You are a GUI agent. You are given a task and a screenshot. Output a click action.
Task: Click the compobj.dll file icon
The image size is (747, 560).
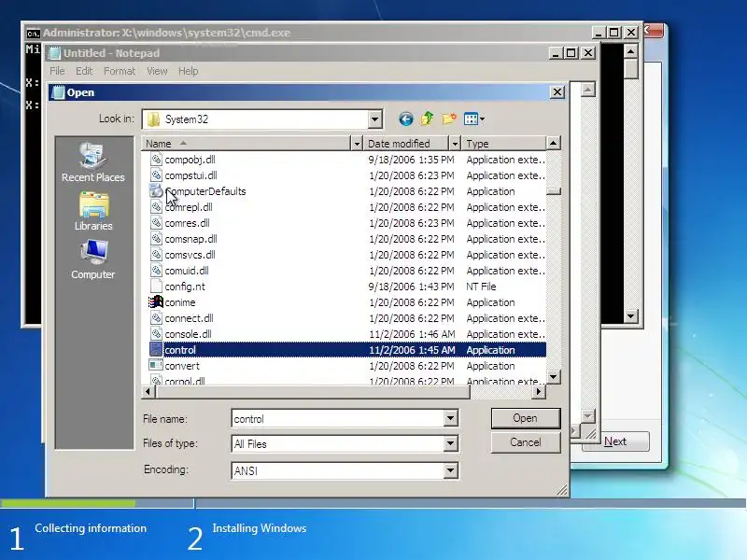(x=156, y=159)
